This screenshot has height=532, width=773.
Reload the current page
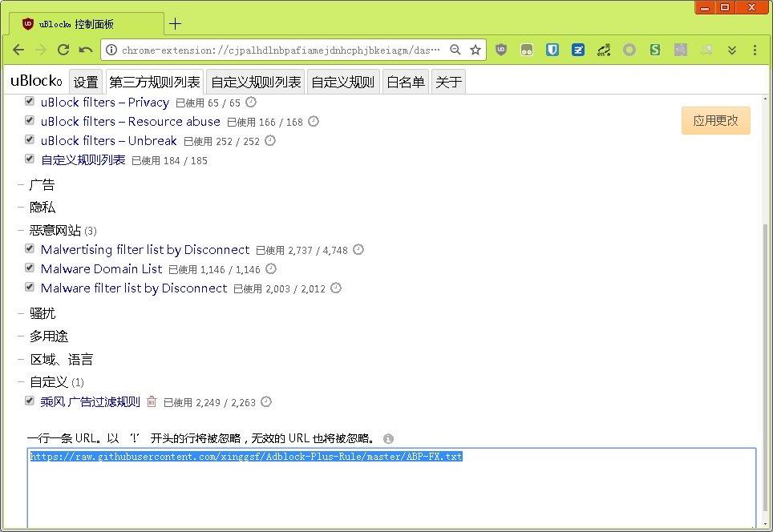(63, 50)
